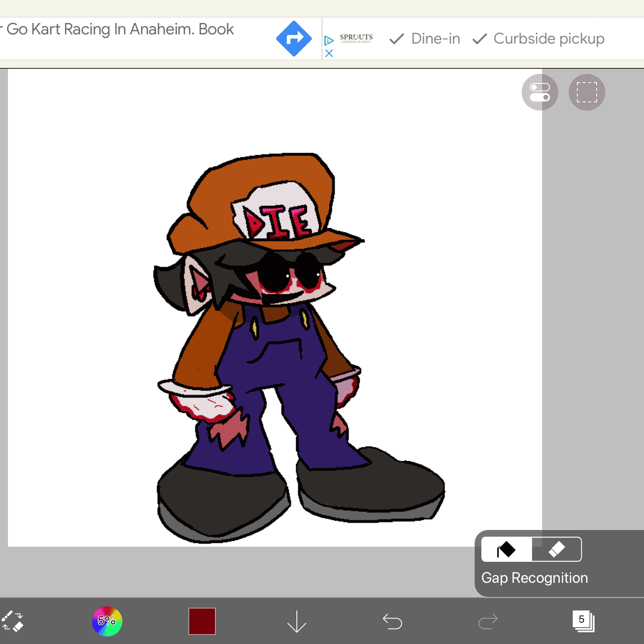Select the dark red color swatch
This screenshot has height=644, width=644.
tap(202, 621)
